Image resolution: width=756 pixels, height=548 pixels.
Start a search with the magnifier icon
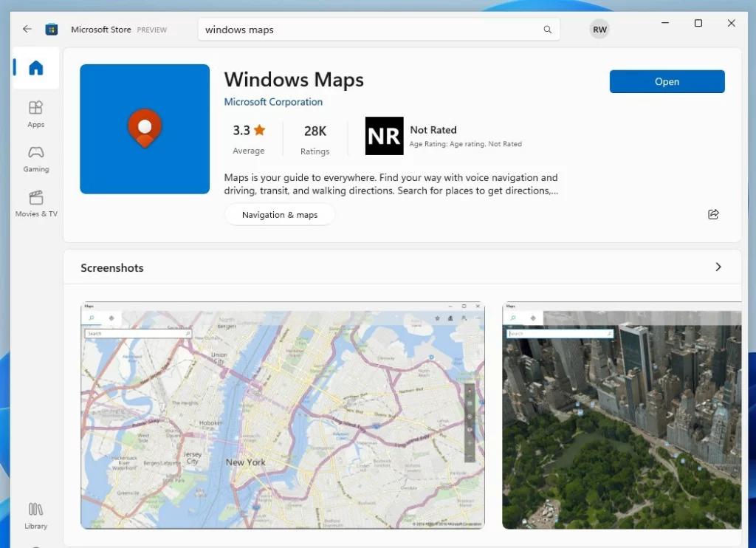click(x=547, y=30)
